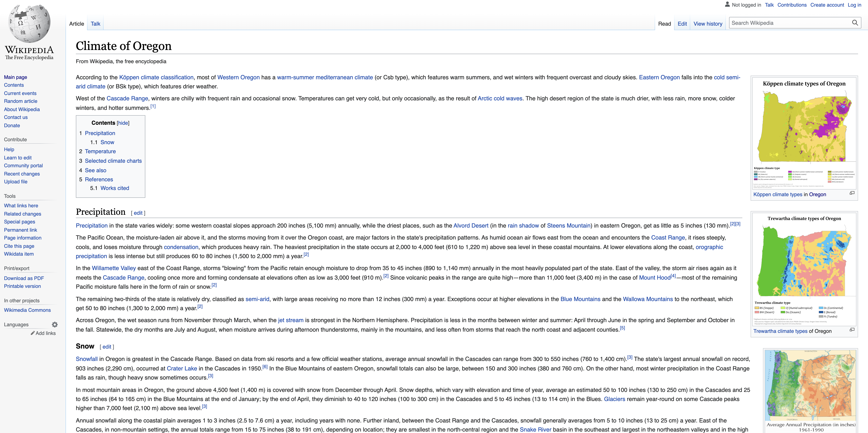Open Contributions link at top
Image resolution: width=868 pixels, height=433 pixels.
(792, 5)
